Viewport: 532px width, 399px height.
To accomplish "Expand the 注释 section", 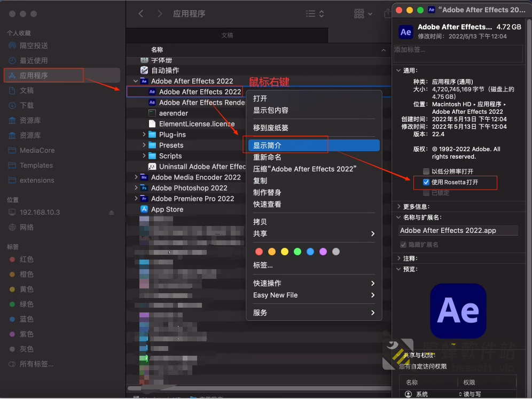I will point(398,258).
